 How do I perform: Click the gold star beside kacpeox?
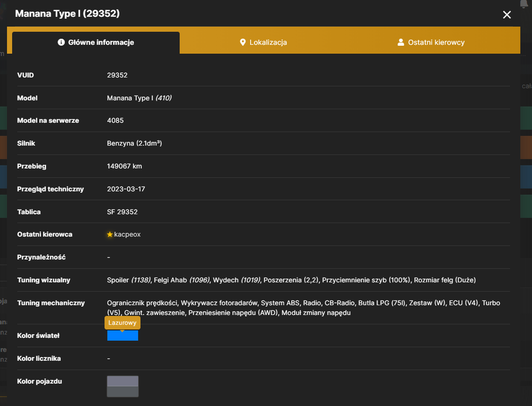110,234
